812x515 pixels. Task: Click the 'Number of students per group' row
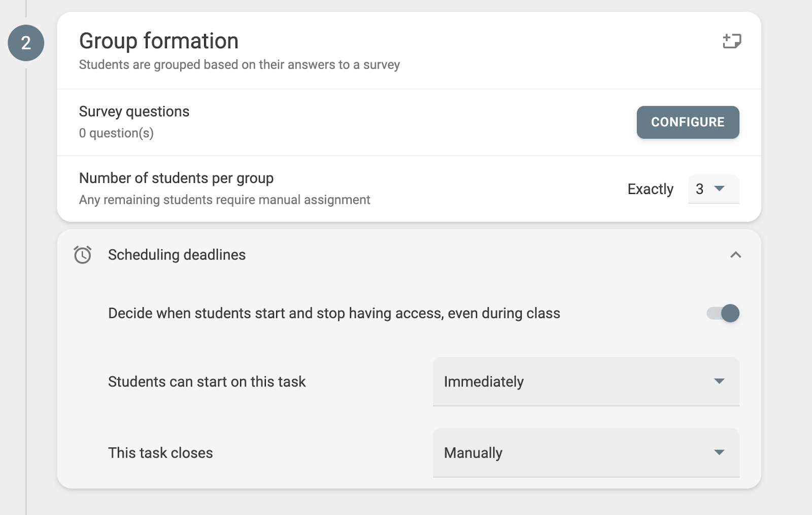176,178
